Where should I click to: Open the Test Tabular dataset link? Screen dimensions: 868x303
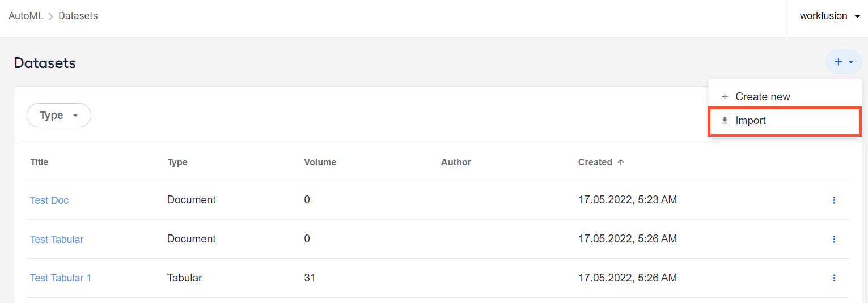[x=57, y=240]
